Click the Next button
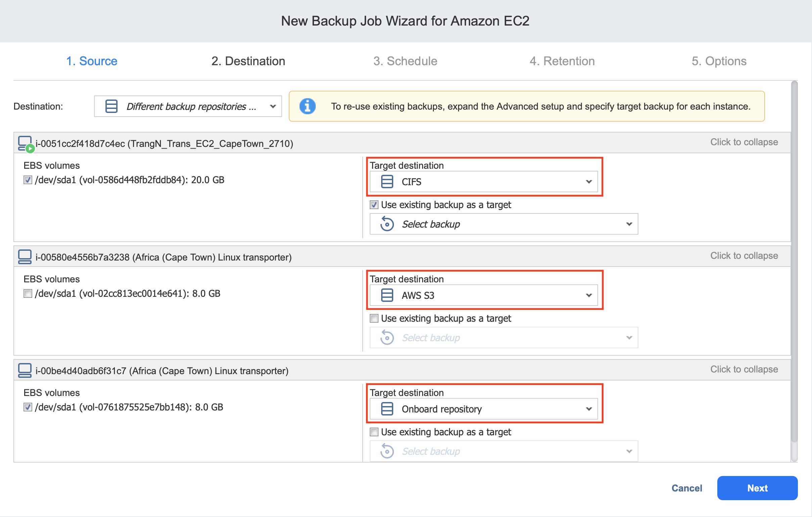Viewport: 812px width, 517px height. [757, 488]
